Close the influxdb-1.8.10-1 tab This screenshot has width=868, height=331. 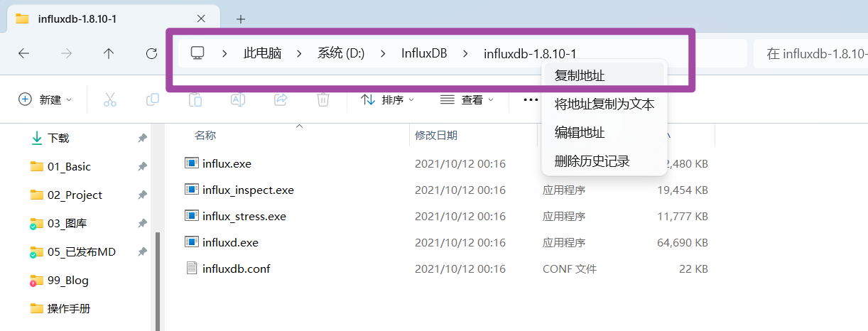tap(201, 18)
